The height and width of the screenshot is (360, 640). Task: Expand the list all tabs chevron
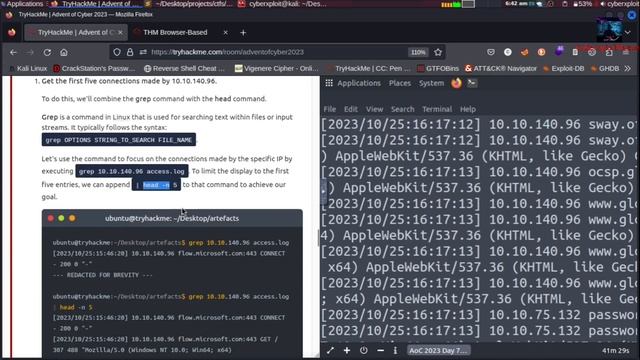[628, 32]
